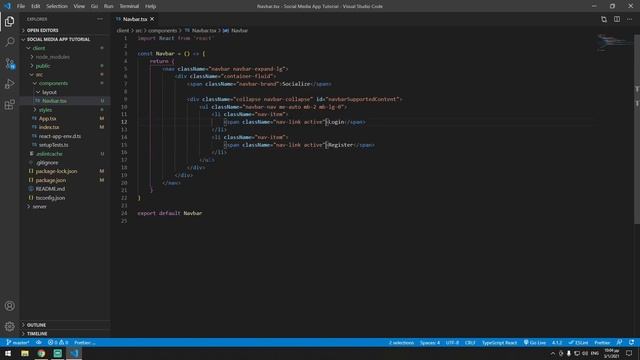Viewport: 640px width, 360px height.
Task: Open index.tsx in the explorer
Action: coord(49,127)
